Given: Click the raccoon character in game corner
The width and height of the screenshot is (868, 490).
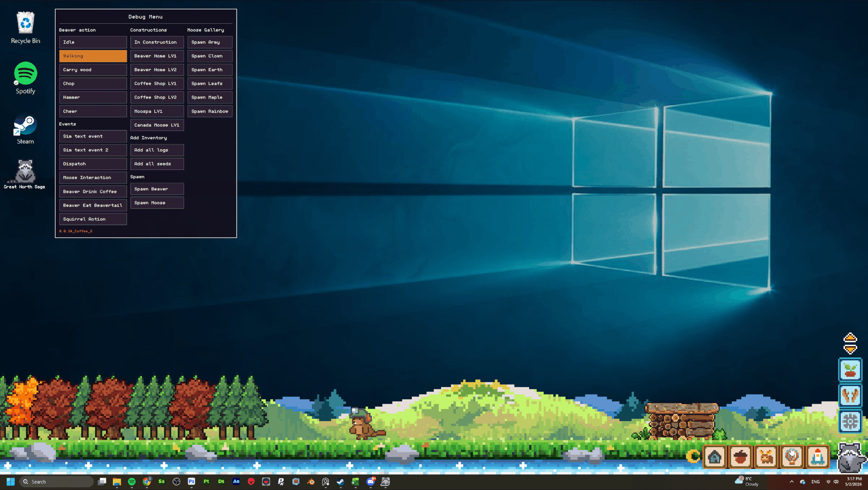Looking at the screenshot, I should point(851,458).
